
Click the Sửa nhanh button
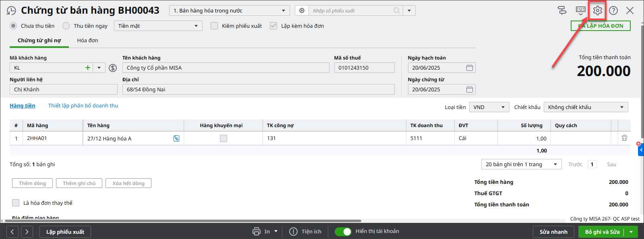click(x=553, y=232)
